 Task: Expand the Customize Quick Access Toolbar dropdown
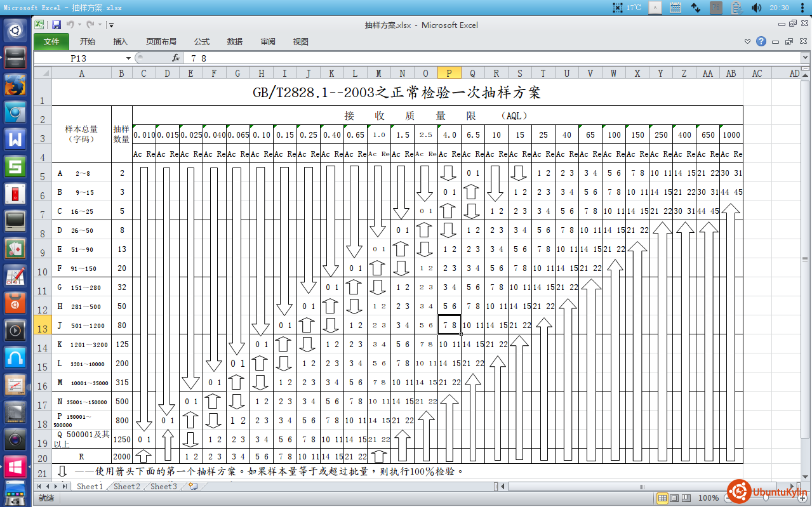click(x=111, y=25)
